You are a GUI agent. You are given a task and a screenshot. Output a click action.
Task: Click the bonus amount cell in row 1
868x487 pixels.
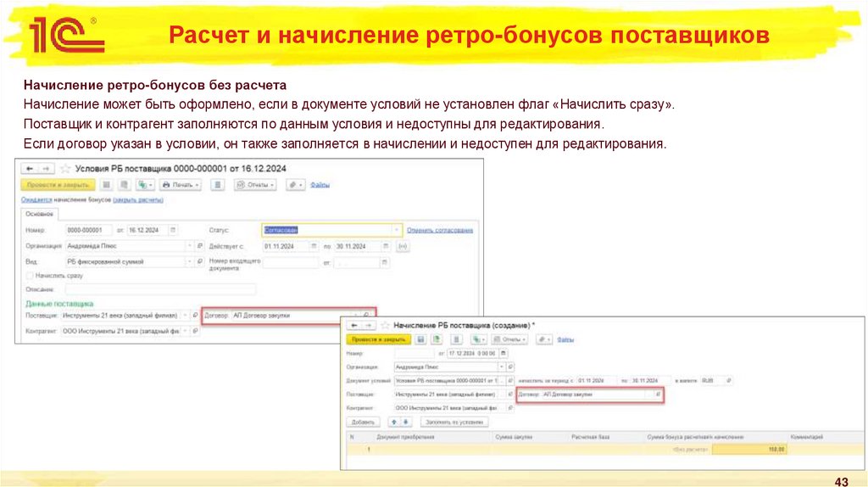pos(749,450)
